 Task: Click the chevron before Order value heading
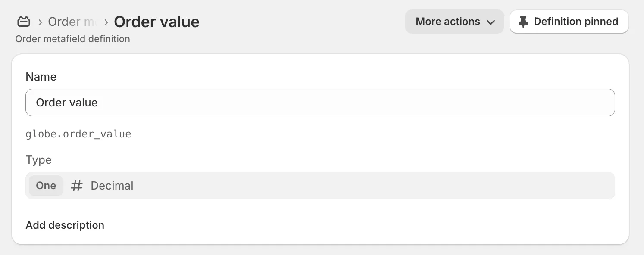(x=106, y=22)
